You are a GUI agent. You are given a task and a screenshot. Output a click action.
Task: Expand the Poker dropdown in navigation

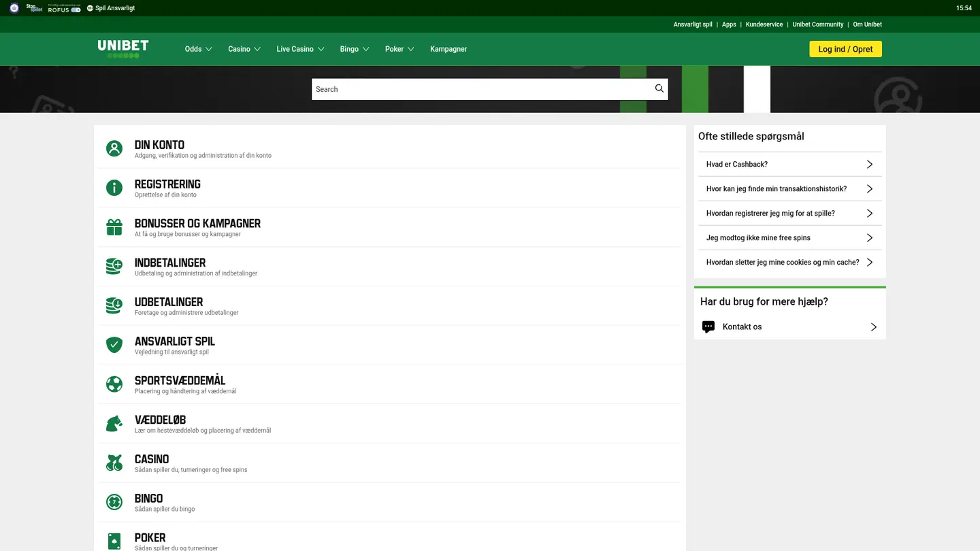(x=399, y=49)
